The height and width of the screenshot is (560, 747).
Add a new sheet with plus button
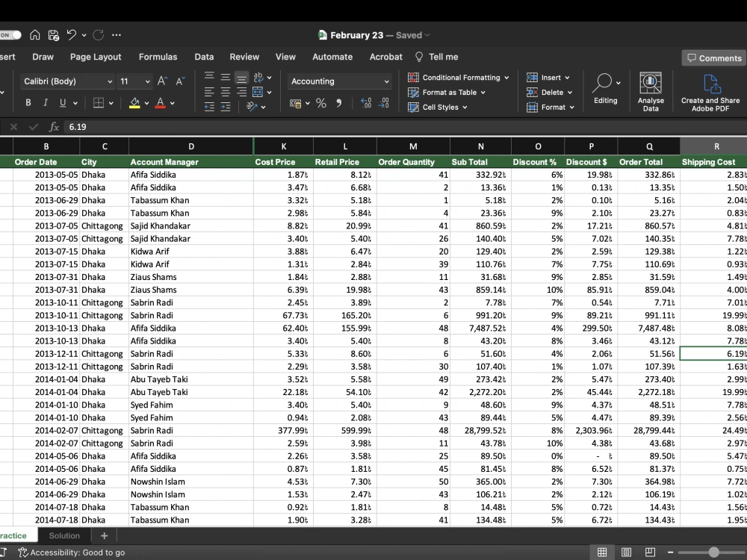[105, 535]
